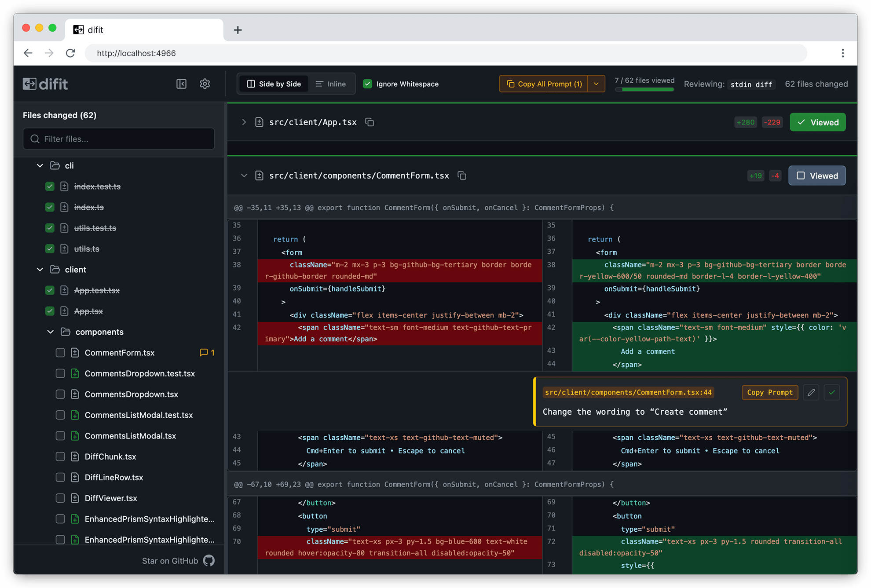Viewport: 871px width, 588px height.
Task: Edit the comment using the pencil icon
Action: [811, 392]
